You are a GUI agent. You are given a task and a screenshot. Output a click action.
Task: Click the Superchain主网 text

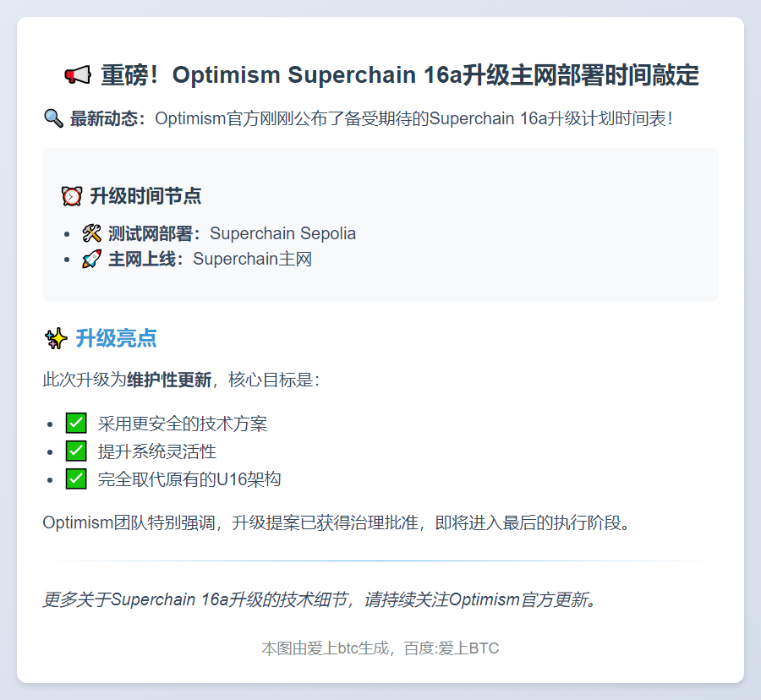point(252,259)
